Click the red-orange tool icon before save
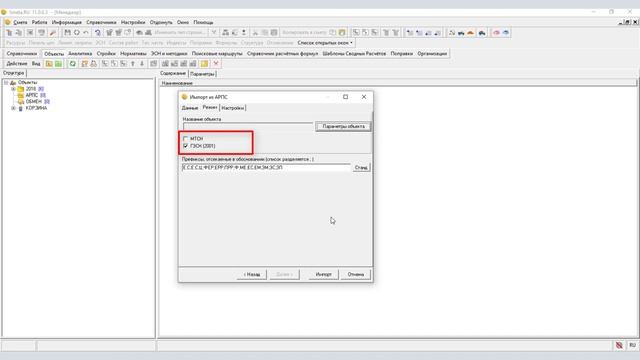The image size is (640, 360). [53, 33]
